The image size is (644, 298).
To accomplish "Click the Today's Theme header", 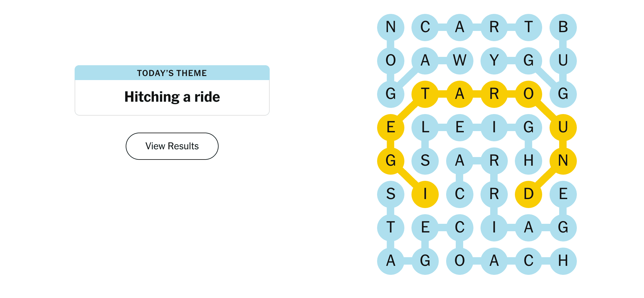I will click(172, 73).
